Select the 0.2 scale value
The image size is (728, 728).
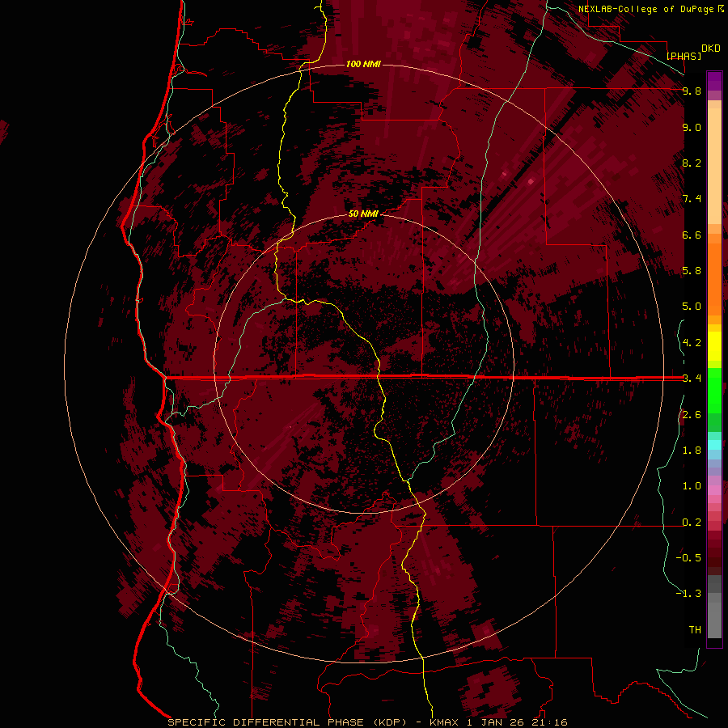[692, 523]
